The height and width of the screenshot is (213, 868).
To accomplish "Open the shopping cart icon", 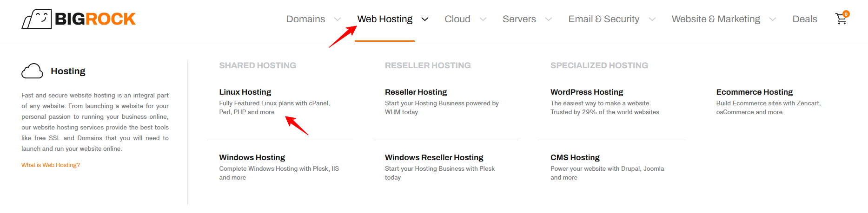I will (841, 19).
